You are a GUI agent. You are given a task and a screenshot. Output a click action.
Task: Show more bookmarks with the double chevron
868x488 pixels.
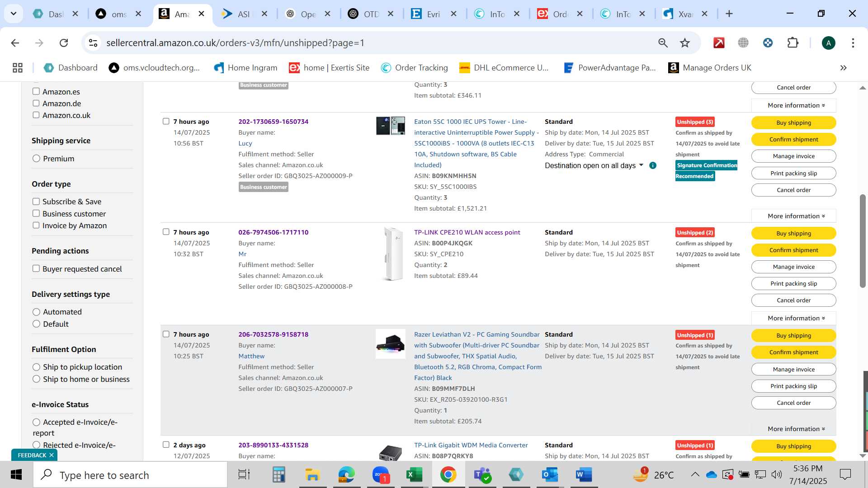coord(843,68)
